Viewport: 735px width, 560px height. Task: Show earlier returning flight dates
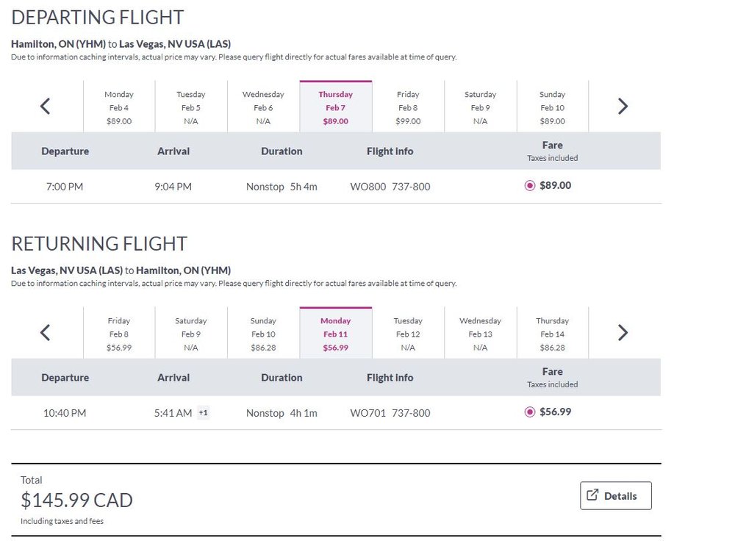click(x=45, y=333)
